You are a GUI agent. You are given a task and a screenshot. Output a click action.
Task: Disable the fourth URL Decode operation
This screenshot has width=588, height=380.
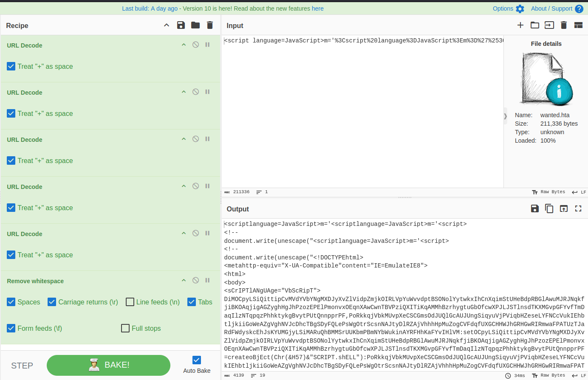[195, 186]
